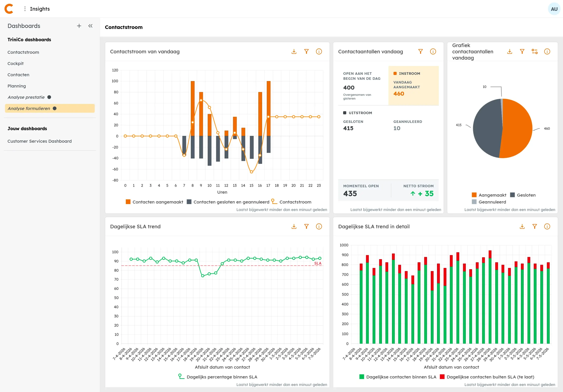This screenshot has height=392, width=563.
Task: Toggle the Aangemaakt pie legend entry
Action: 489,195
